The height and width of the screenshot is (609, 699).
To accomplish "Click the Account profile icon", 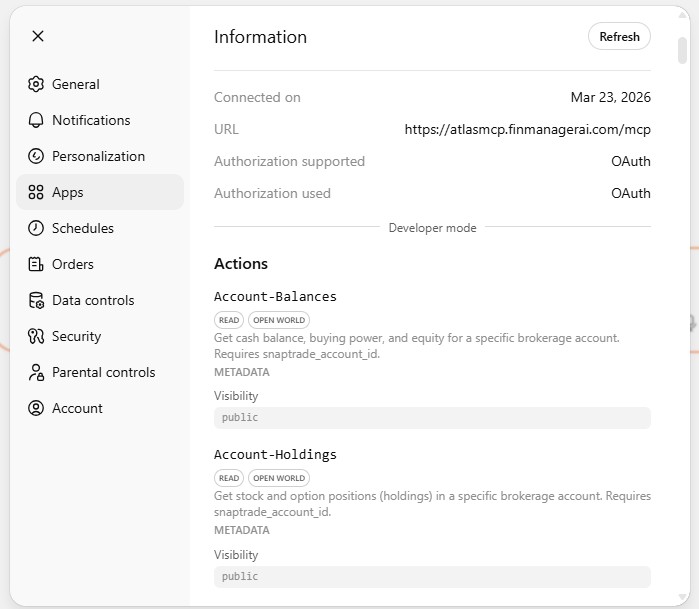I will coord(36,408).
